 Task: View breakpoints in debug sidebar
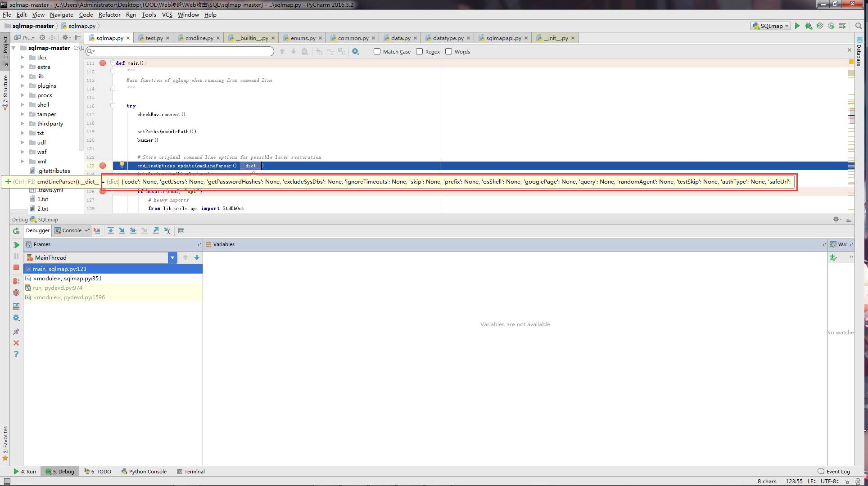pos(16,281)
